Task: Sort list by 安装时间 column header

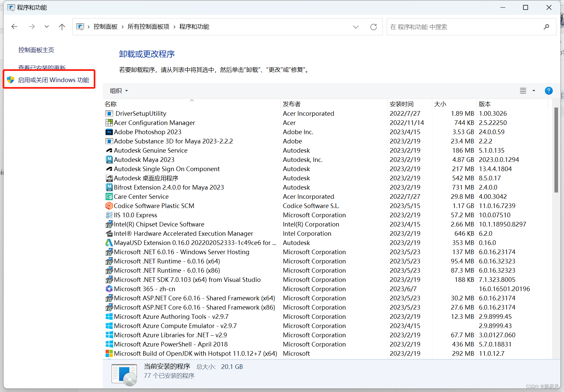Action: coord(401,104)
